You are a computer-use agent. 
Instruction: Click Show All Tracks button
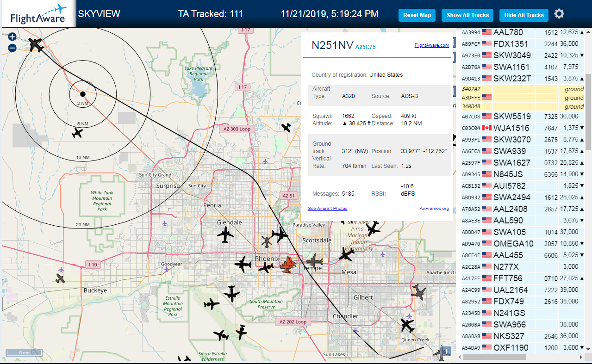pos(467,15)
